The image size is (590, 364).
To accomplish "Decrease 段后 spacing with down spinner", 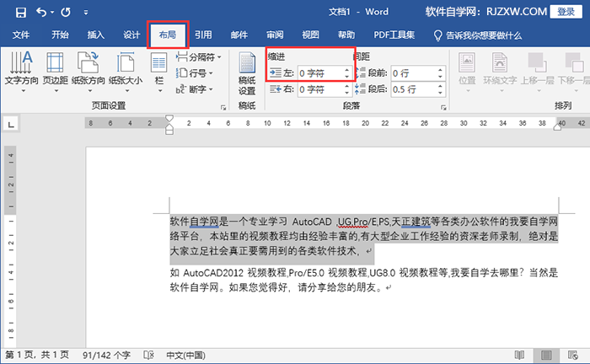I will (x=440, y=93).
